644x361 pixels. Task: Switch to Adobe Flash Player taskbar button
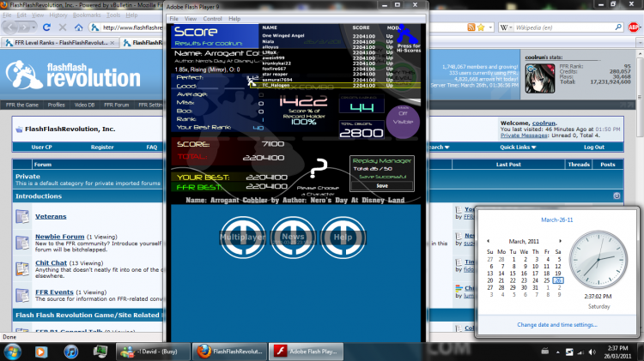(306, 352)
